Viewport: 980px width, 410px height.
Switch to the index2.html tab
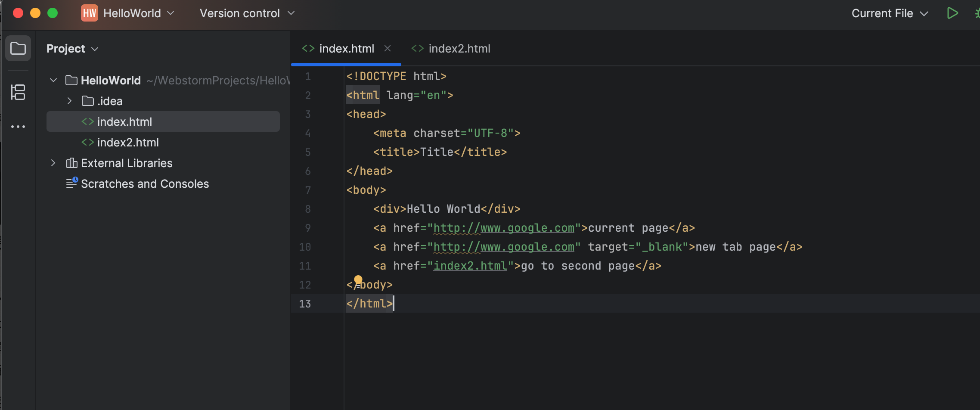pos(459,48)
